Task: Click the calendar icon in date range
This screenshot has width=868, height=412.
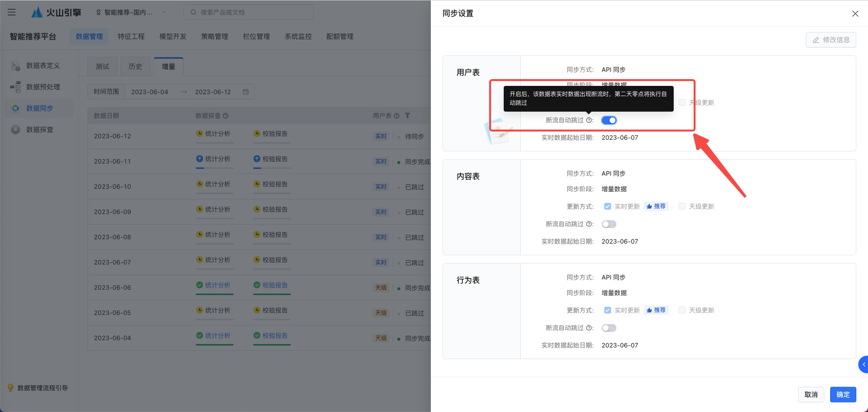Action: tap(246, 92)
